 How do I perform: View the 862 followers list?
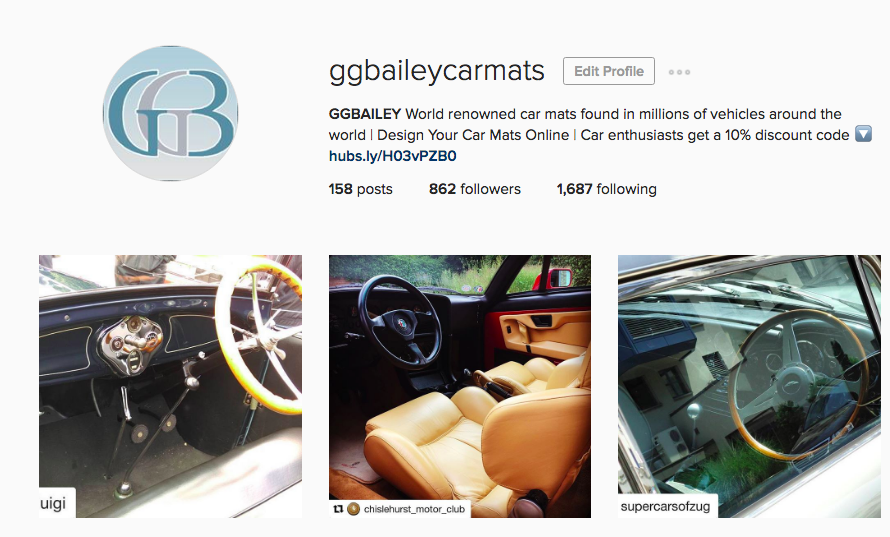point(475,189)
